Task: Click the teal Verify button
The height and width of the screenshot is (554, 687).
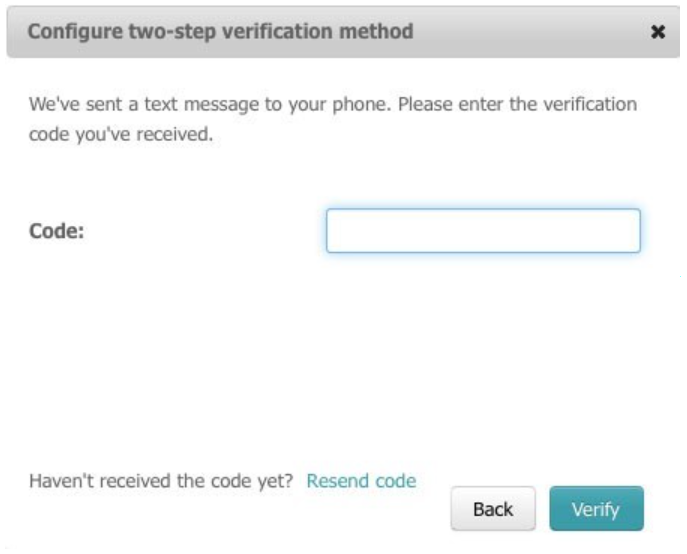Action: pyautogui.click(x=596, y=508)
